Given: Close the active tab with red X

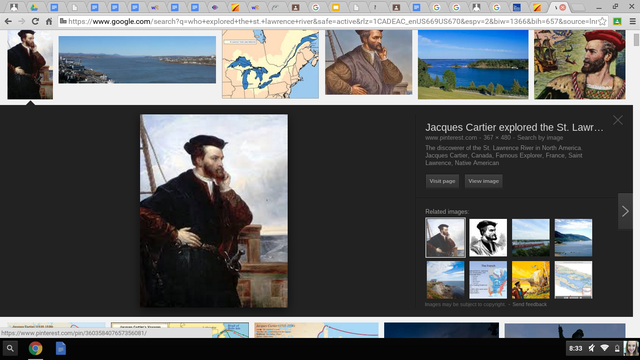Looking at the screenshot, I should point(562,7).
